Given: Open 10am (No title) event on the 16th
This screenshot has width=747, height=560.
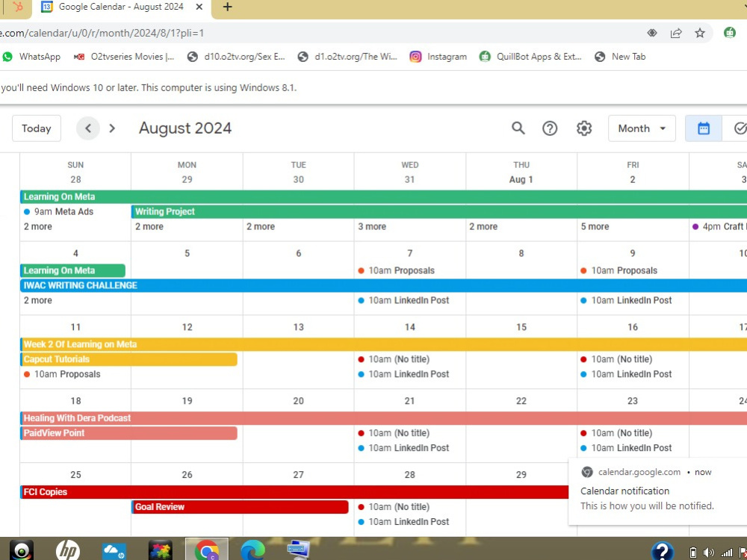Looking at the screenshot, I should (x=616, y=360).
